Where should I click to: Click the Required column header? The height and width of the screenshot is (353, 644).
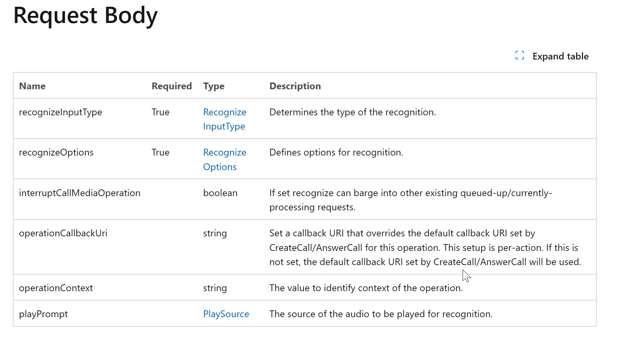(x=172, y=86)
